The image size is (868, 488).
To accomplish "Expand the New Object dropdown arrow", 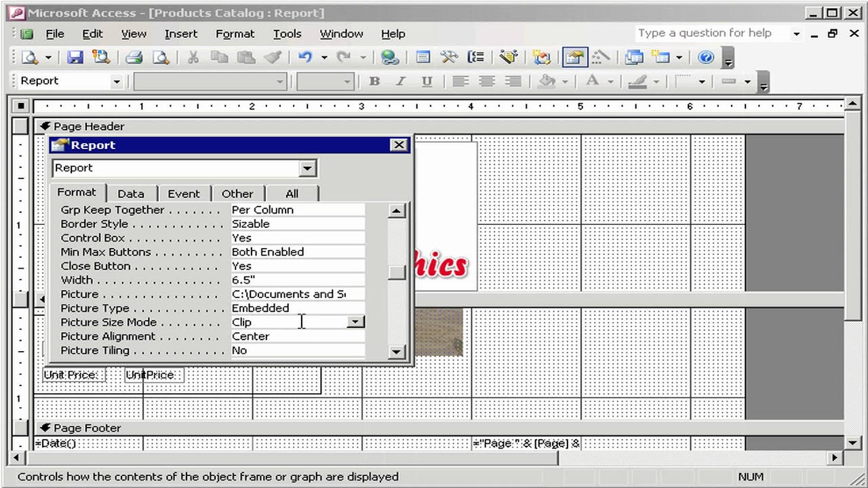I will (679, 58).
